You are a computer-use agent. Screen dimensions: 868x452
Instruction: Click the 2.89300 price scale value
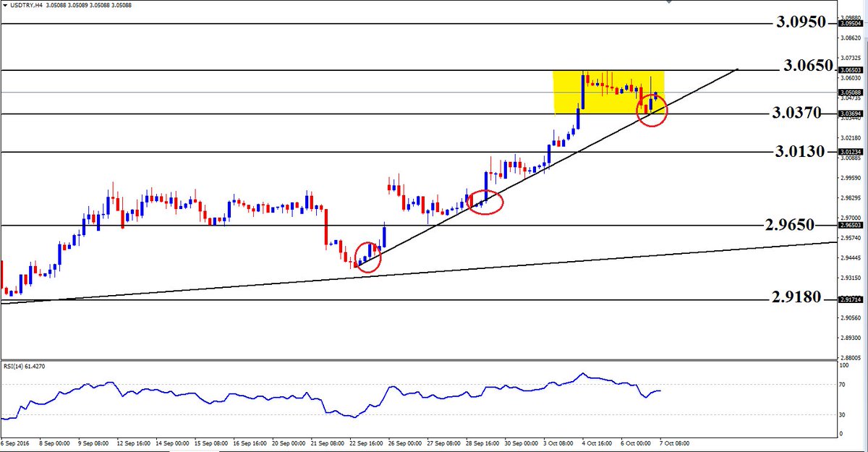(x=851, y=338)
